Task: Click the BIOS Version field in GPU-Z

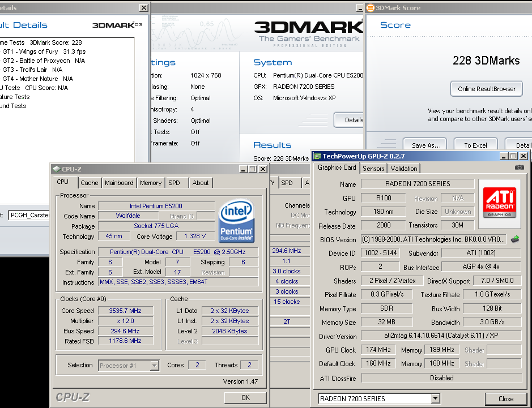Action: tap(433, 239)
